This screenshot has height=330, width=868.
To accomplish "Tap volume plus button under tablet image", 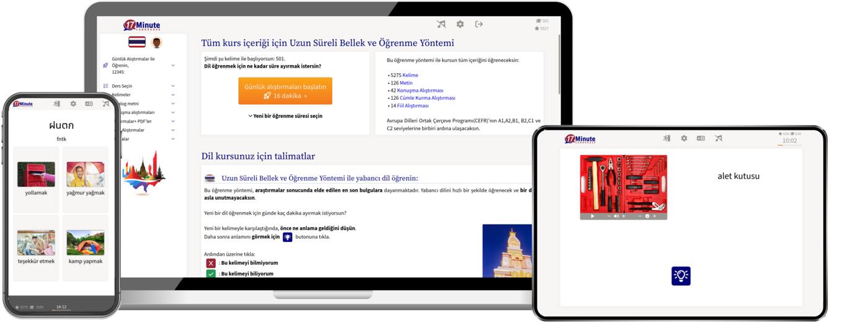I will [x=623, y=216].
